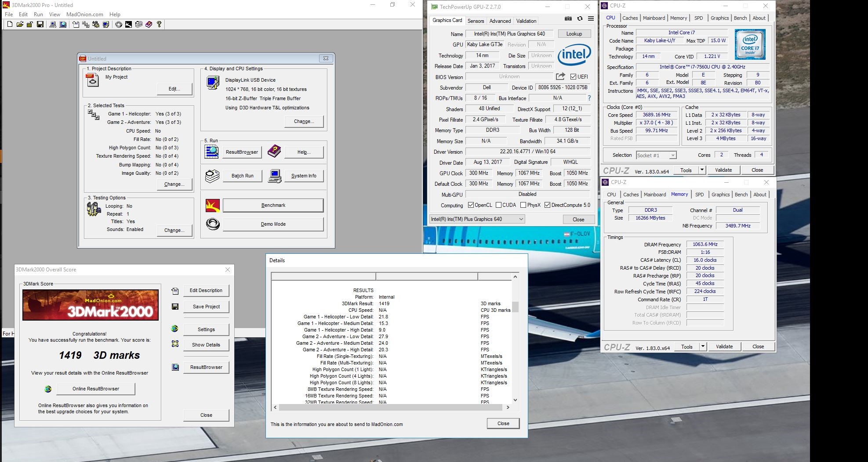This screenshot has height=462, width=868.
Task: Click the Batch Run stacked discs toolbar icon
Action: pyautogui.click(x=139, y=24)
